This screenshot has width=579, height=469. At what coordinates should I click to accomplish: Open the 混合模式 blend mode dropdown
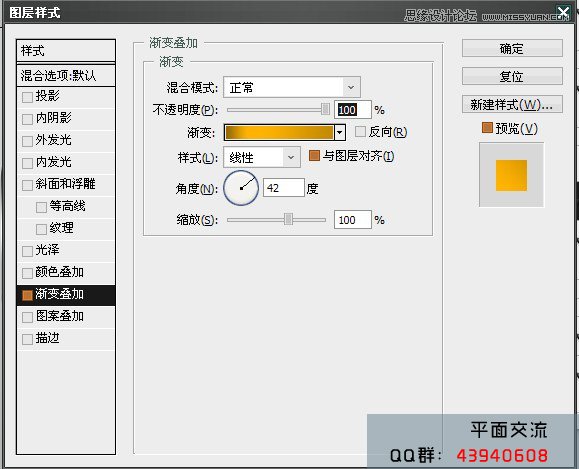[x=292, y=88]
